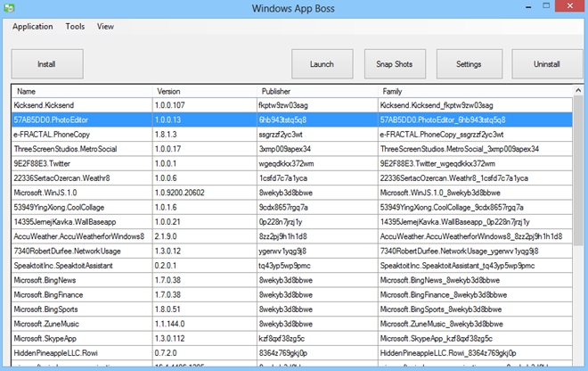The width and height of the screenshot is (588, 371).
Task: Select the Microsoft.WinJS.1.0 row
Action: 292,193
